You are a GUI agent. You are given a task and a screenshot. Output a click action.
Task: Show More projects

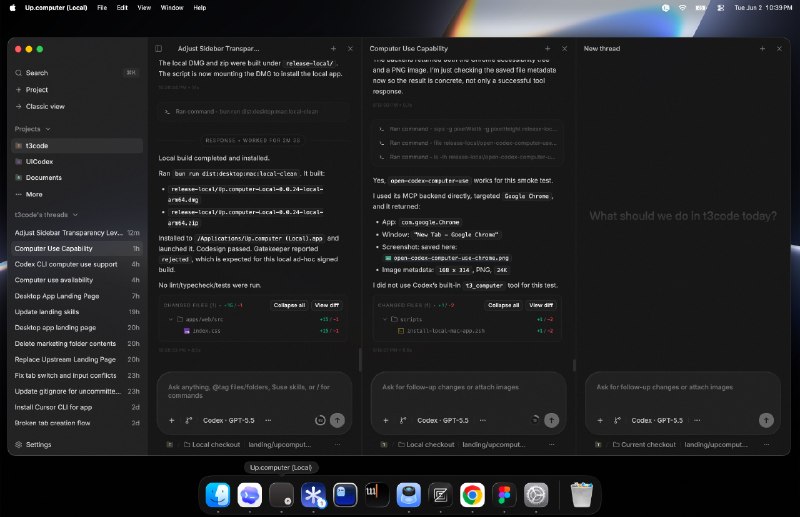point(77,194)
